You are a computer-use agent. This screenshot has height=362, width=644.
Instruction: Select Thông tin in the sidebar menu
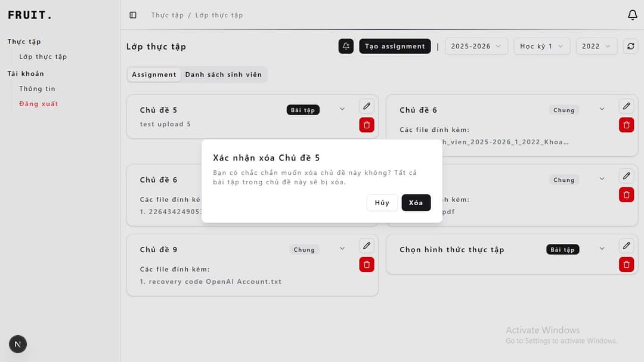37,88
